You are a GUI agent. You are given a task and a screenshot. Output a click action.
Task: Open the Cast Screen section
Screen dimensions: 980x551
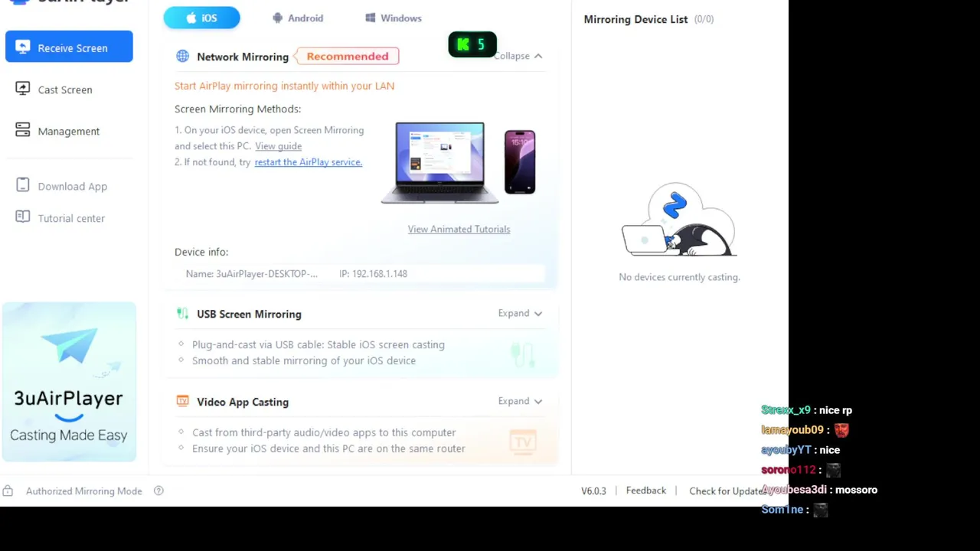[x=65, y=90]
